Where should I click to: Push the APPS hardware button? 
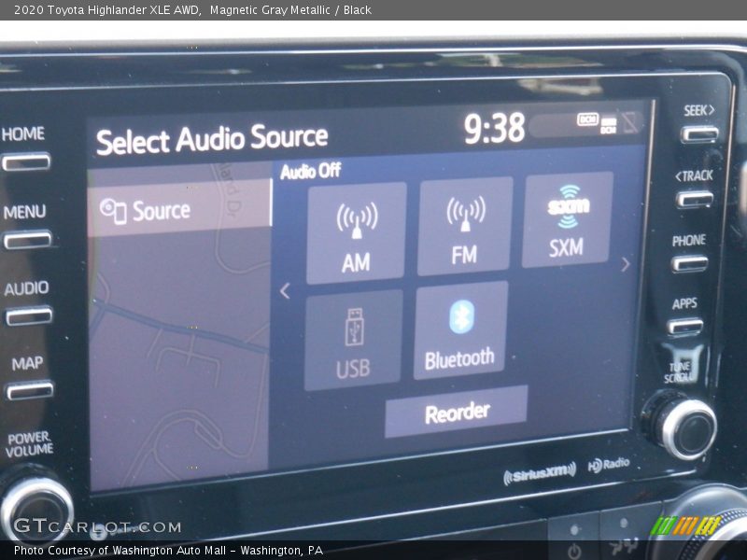[x=685, y=327]
